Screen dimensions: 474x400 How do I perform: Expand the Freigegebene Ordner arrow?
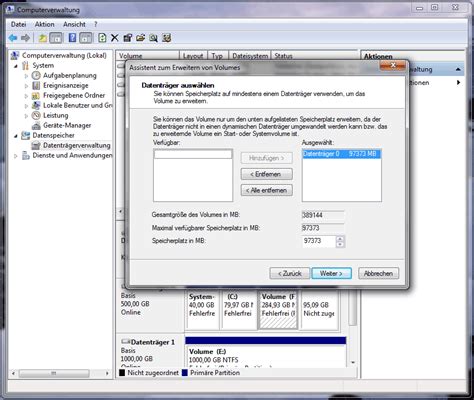(26, 96)
